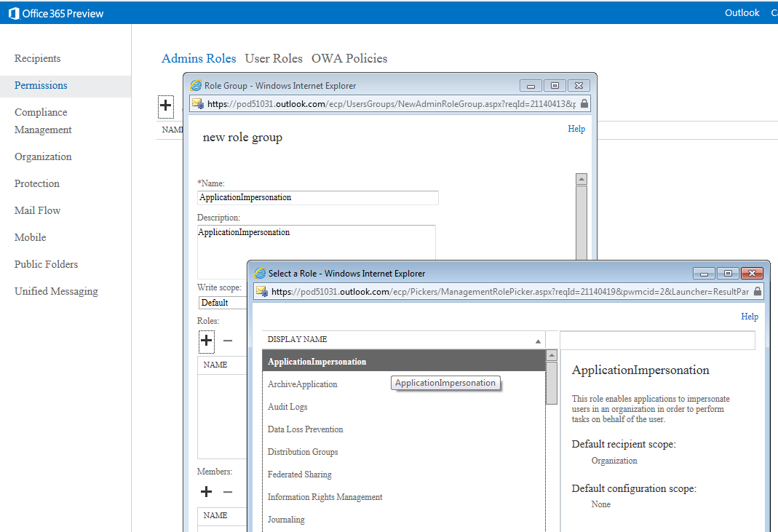The width and height of the screenshot is (778, 532).
Task: Open Help link in Select a Role window
Action: coord(750,317)
